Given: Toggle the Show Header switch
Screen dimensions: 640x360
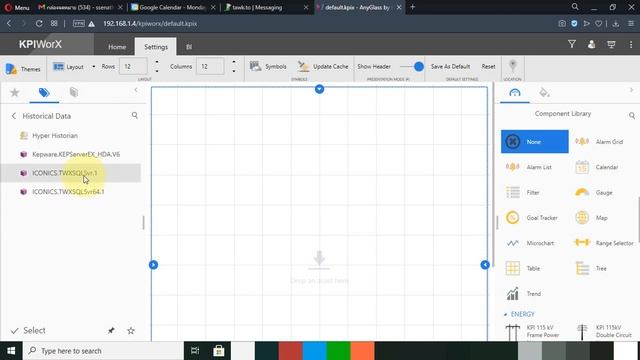Looking at the screenshot, I should coord(412,67).
